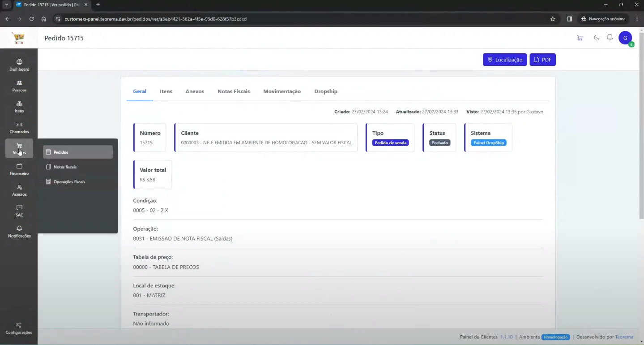
Task: Select Pedidos in the Vendas submenu
Action: coord(78,152)
